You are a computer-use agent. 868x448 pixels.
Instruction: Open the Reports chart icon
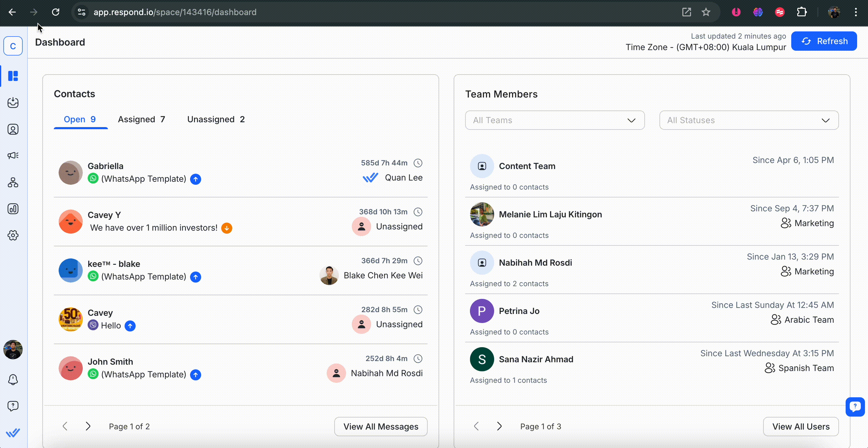pos(13,209)
